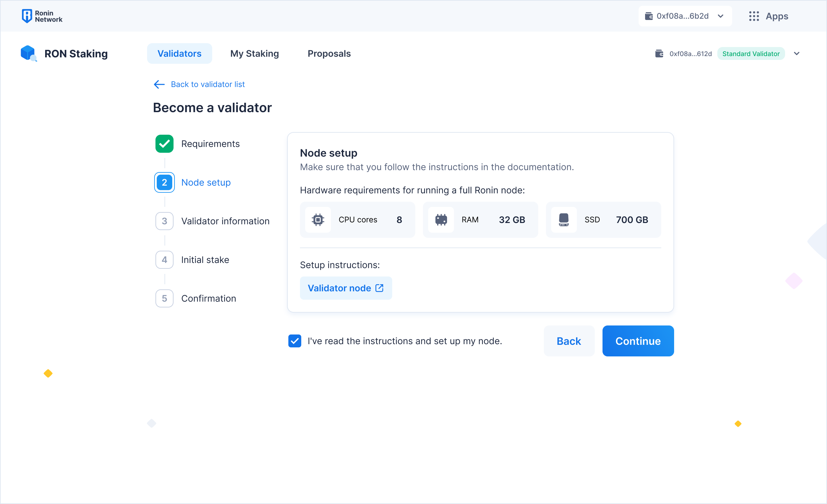Image resolution: width=827 pixels, height=504 pixels.
Task: Select step 3 Validator information
Action: click(x=225, y=221)
